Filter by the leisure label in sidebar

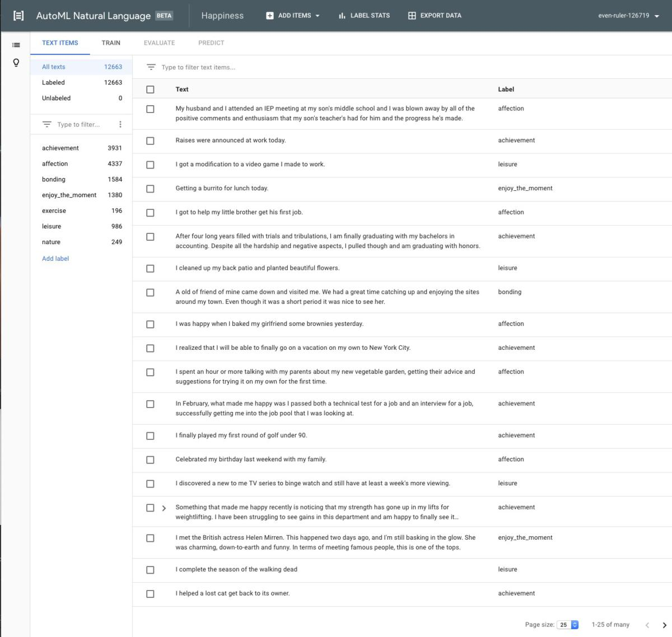point(81,226)
